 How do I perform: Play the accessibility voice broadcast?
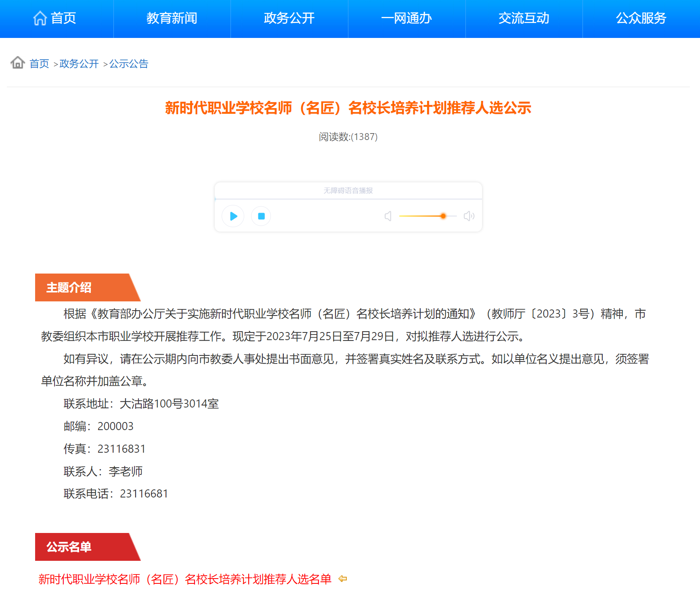point(233,216)
